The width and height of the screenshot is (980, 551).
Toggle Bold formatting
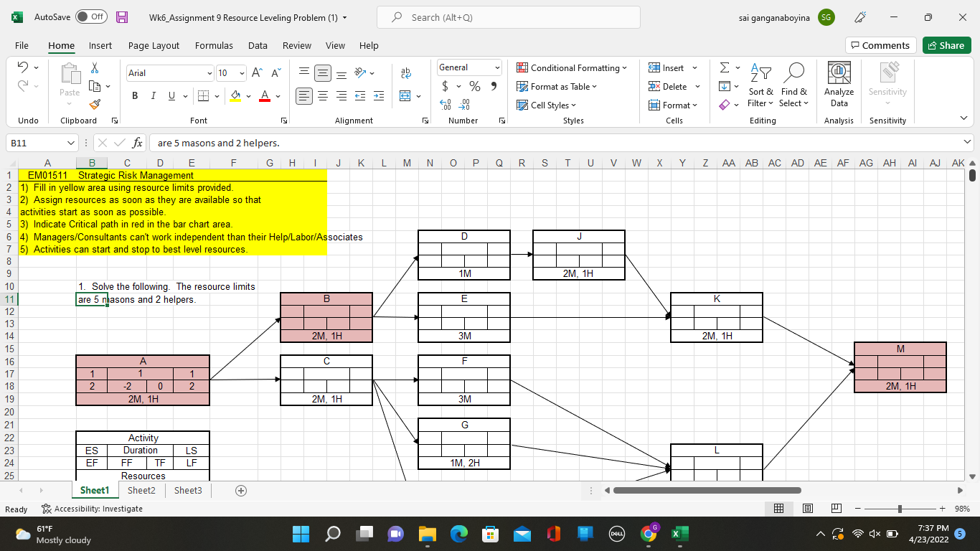click(x=135, y=96)
